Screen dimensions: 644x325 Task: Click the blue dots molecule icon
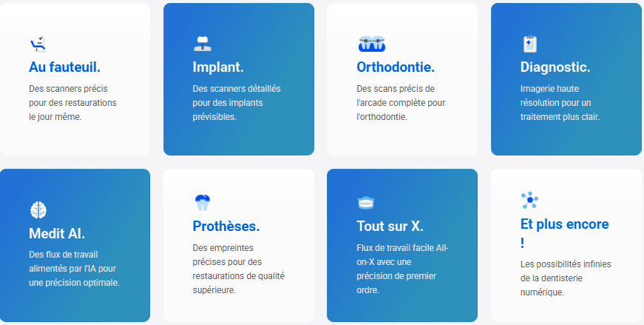(529, 200)
